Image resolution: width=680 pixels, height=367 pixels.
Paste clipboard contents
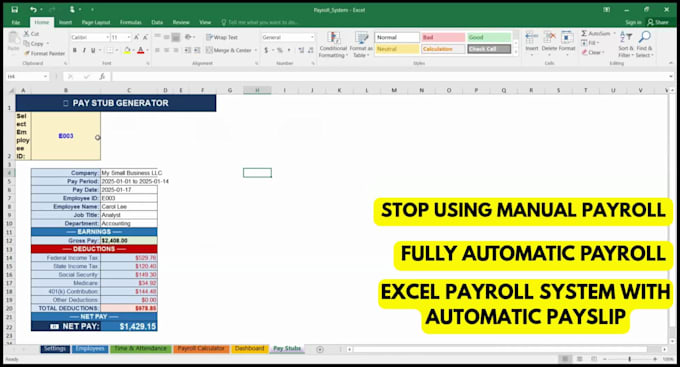[13, 42]
